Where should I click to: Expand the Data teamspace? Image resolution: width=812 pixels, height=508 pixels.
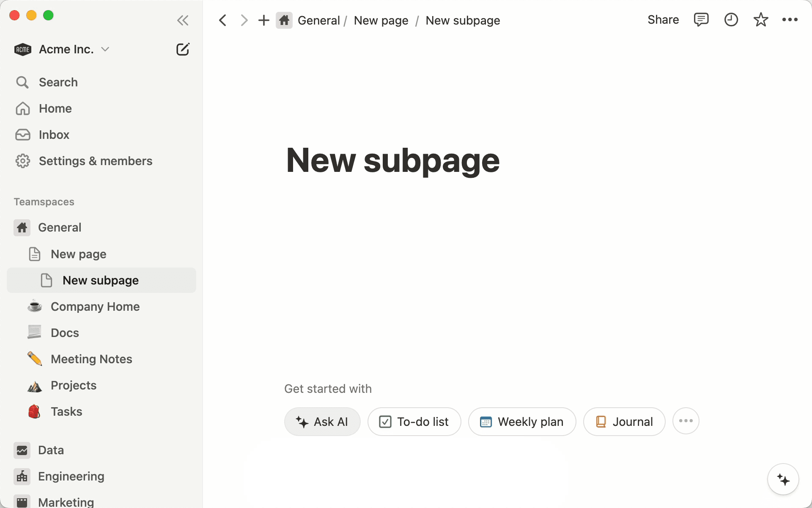pyautogui.click(x=101, y=450)
